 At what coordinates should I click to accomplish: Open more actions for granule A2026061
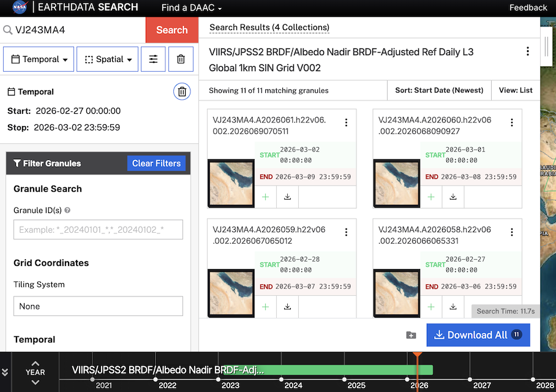[x=346, y=123]
